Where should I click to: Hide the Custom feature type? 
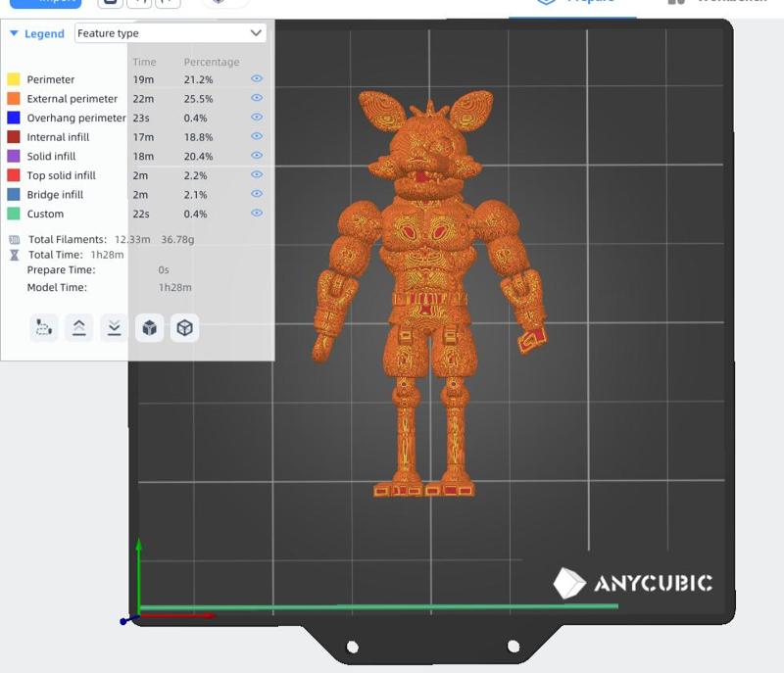(257, 213)
